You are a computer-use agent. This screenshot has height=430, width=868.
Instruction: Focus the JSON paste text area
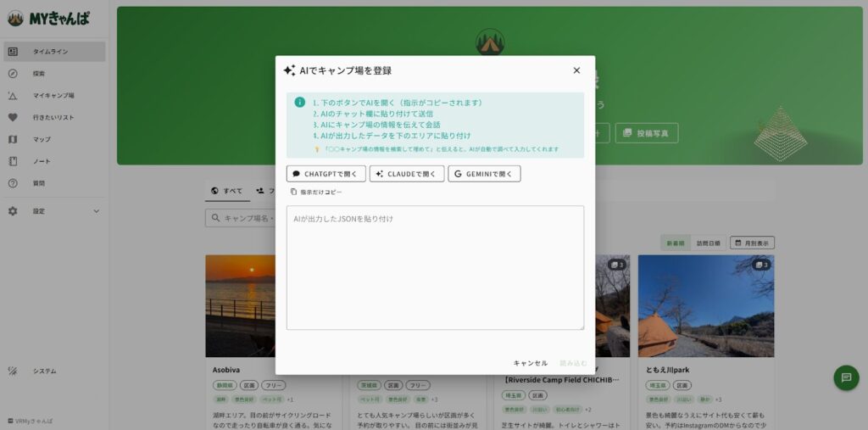click(x=435, y=267)
